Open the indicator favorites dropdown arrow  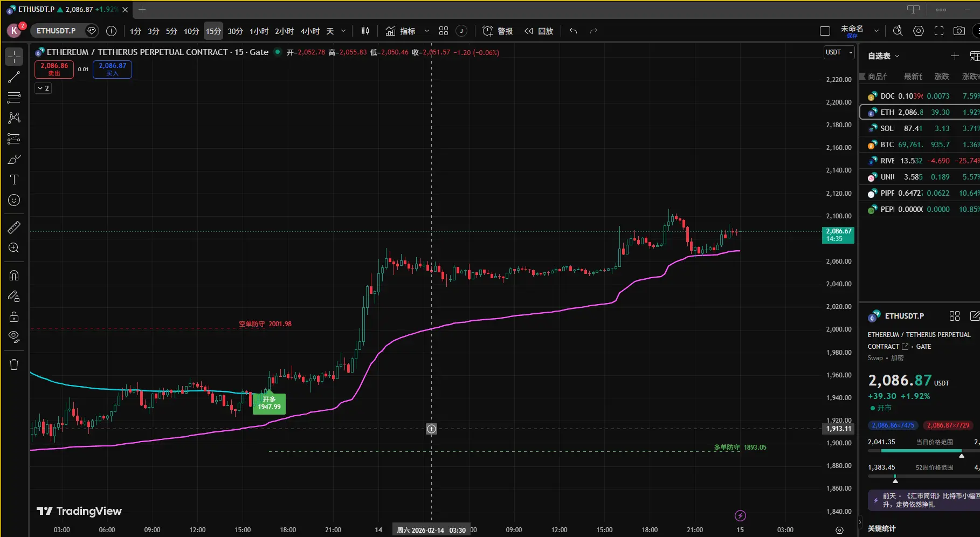click(427, 31)
